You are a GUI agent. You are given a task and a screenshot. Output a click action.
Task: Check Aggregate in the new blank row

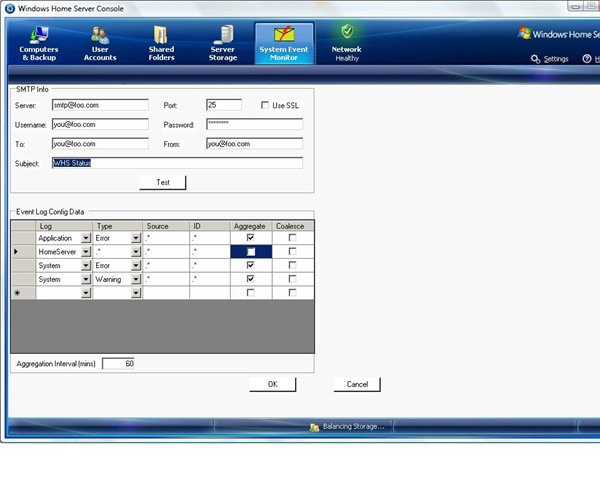click(x=251, y=293)
